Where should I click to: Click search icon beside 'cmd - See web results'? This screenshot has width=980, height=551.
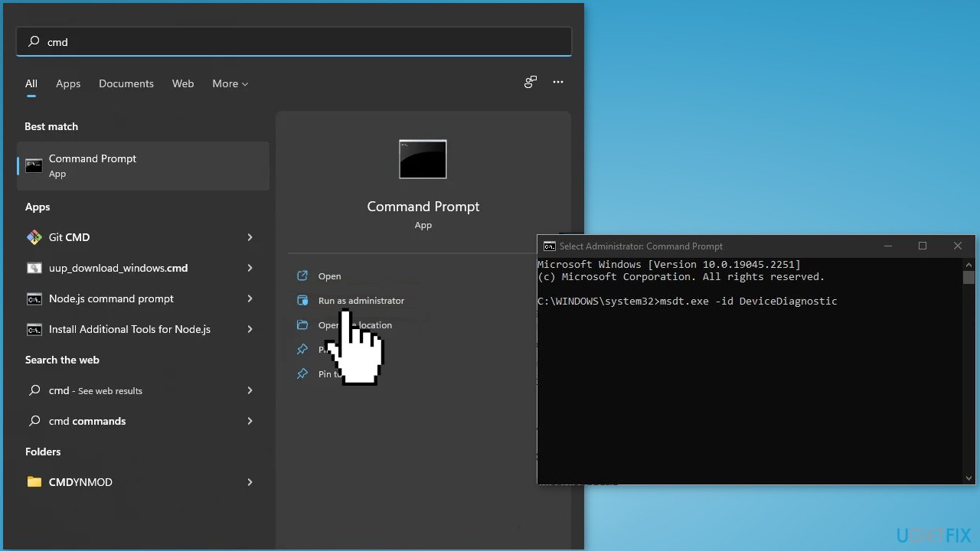coord(34,390)
